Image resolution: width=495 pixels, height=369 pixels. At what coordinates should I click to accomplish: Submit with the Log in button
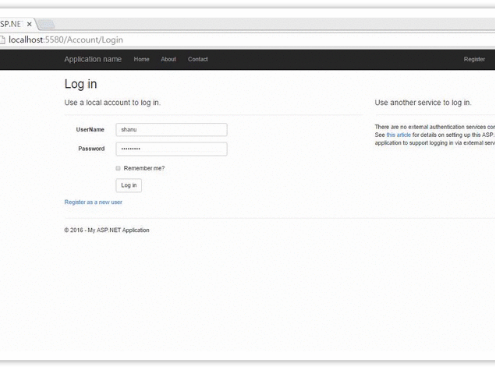pyautogui.click(x=129, y=185)
